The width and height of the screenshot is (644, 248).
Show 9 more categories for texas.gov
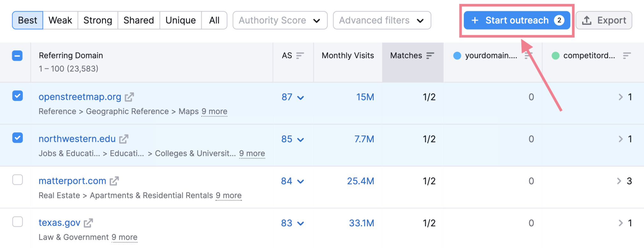124,237
